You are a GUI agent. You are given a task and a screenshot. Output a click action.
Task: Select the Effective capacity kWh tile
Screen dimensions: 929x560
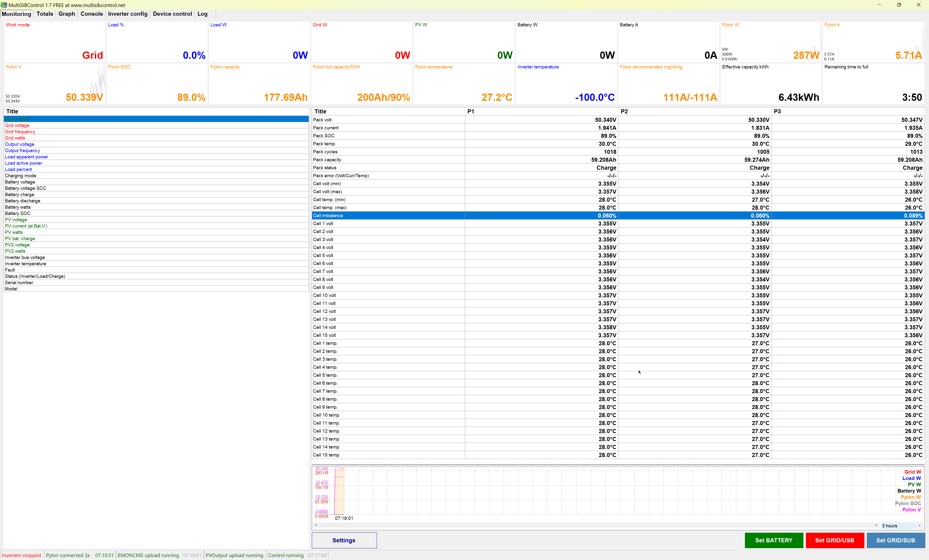click(x=771, y=84)
